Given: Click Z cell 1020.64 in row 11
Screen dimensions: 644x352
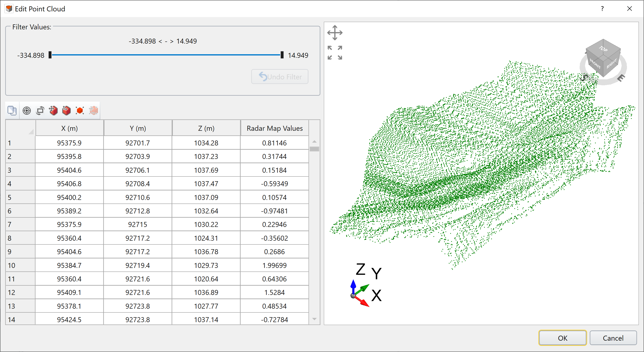Looking at the screenshot, I should [206, 279].
